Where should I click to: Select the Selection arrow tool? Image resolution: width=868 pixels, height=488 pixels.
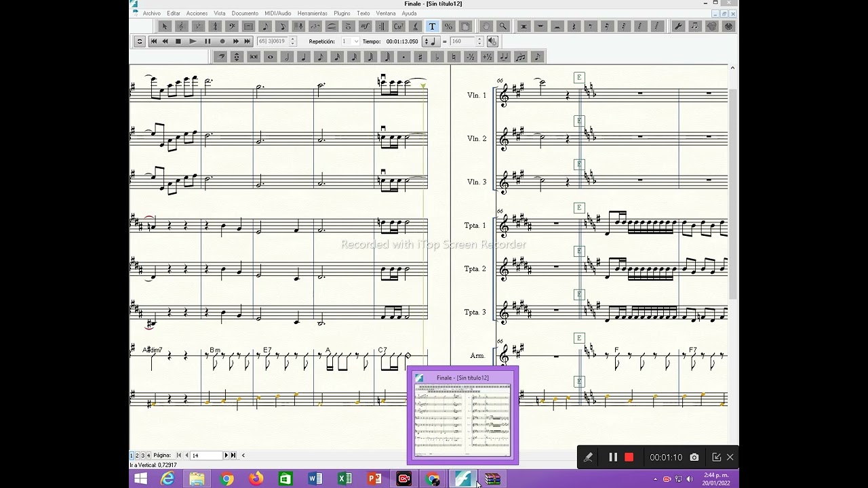tap(165, 26)
